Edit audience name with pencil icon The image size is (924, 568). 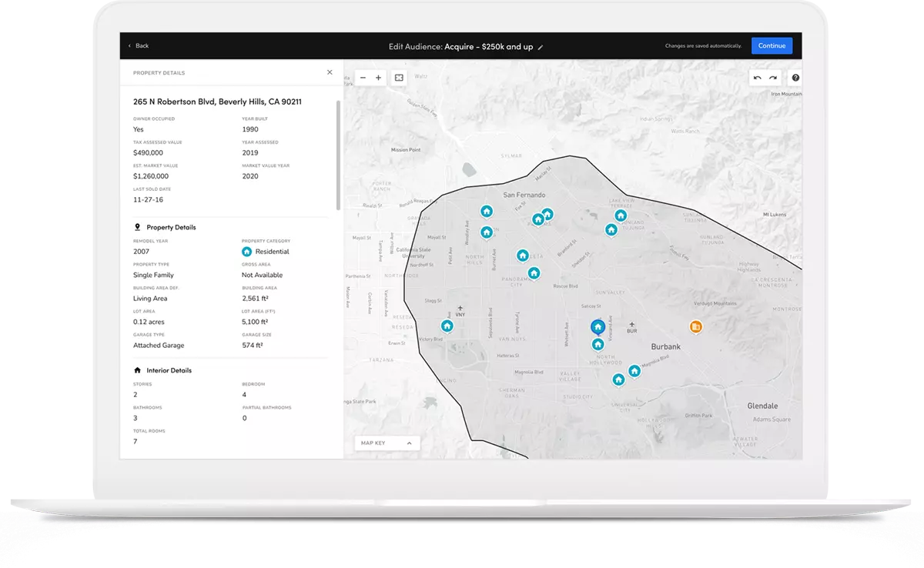click(x=541, y=47)
